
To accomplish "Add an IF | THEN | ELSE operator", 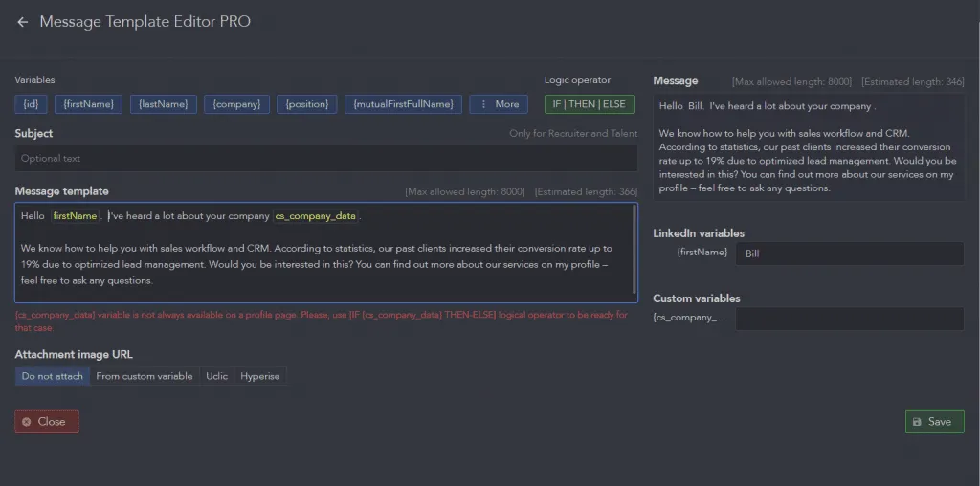I will pos(590,104).
